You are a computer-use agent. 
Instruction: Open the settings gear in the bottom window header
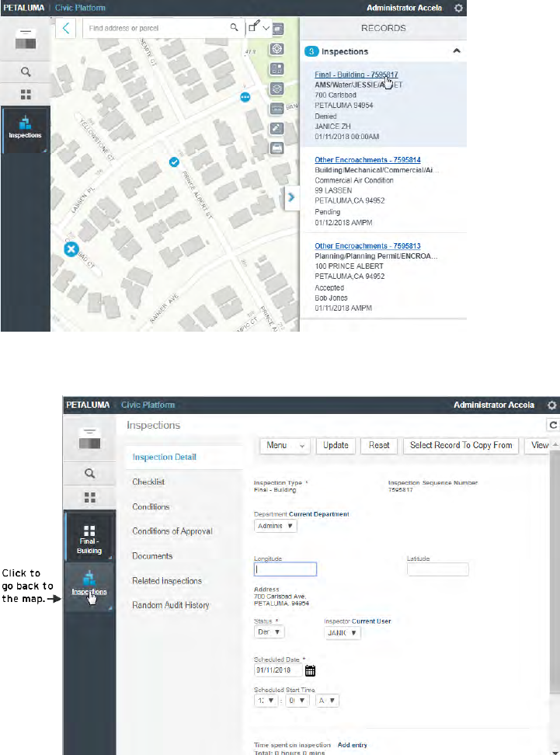(x=551, y=405)
